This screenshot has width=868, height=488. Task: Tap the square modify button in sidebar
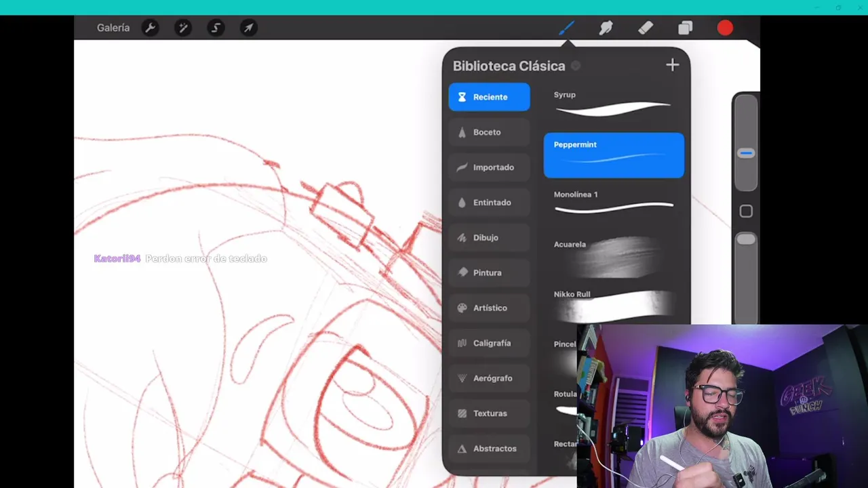pyautogui.click(x=746, y=211)
